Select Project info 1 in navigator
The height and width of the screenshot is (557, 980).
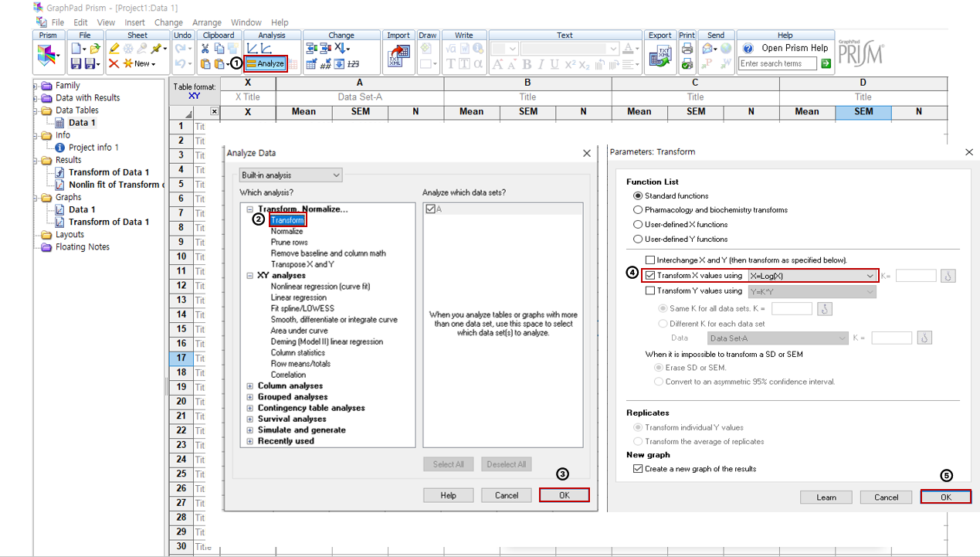tap(93, 148)
